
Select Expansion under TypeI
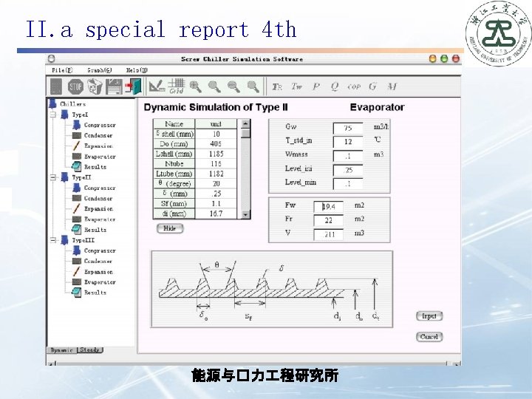(x=98, y=146)
